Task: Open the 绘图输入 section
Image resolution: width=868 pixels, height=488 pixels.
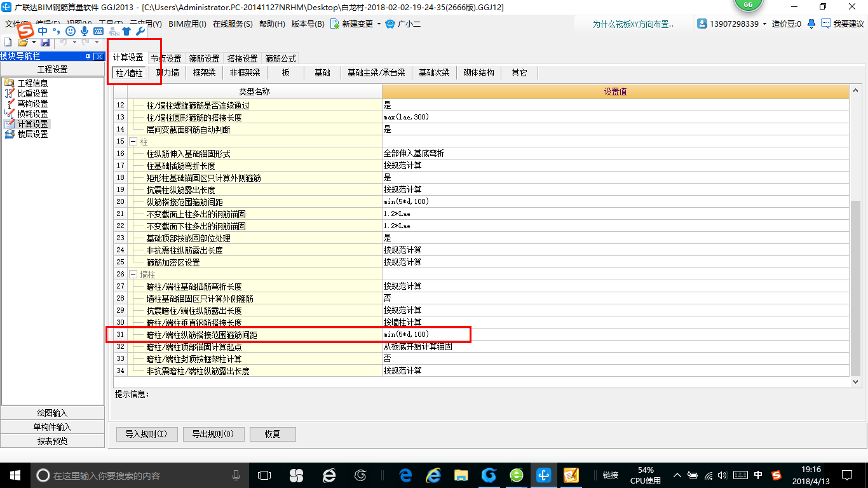Action: point(53,413)
